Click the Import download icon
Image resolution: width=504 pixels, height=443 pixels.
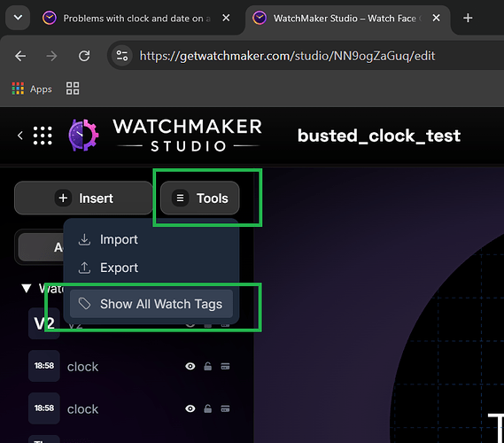(84, 239)
